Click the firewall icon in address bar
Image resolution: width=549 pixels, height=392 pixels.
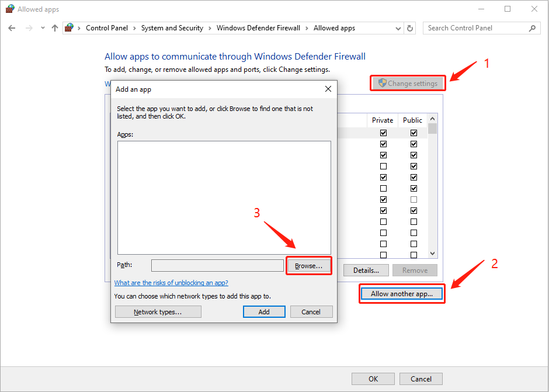click(x=70, y=27)
